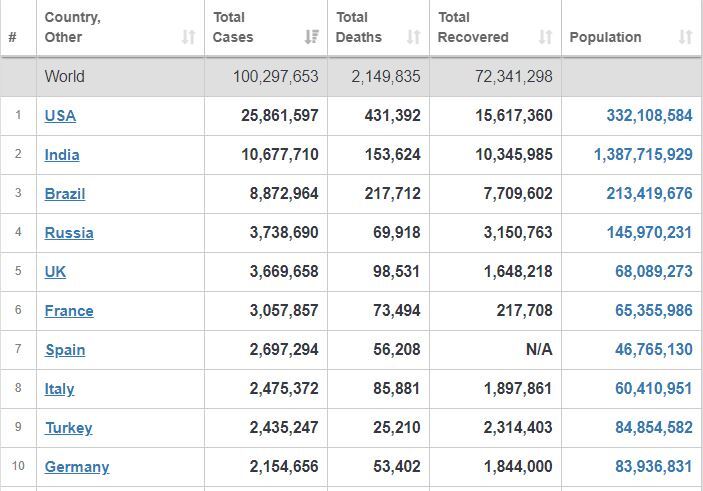Image resolution: width=703 pixels, height=491 pixels.
Task: Sort by Population arrow icon
Action: coord(686,37)
